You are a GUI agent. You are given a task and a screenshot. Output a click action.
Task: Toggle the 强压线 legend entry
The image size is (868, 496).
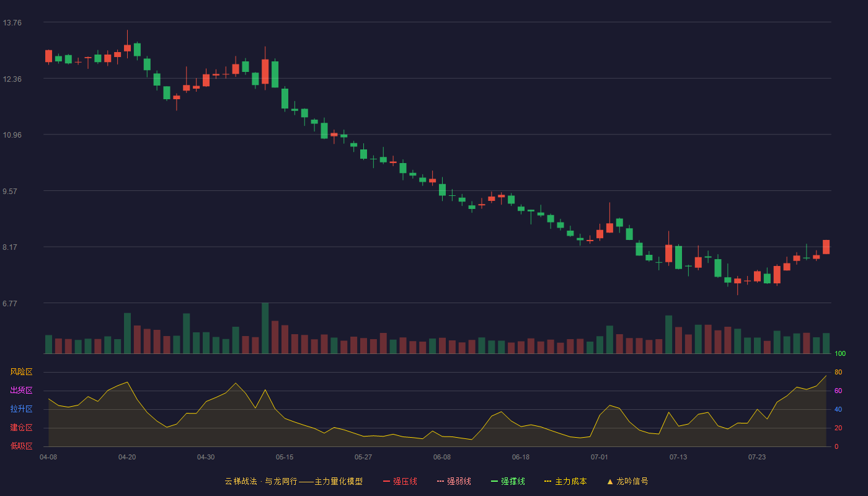[400, 481]
